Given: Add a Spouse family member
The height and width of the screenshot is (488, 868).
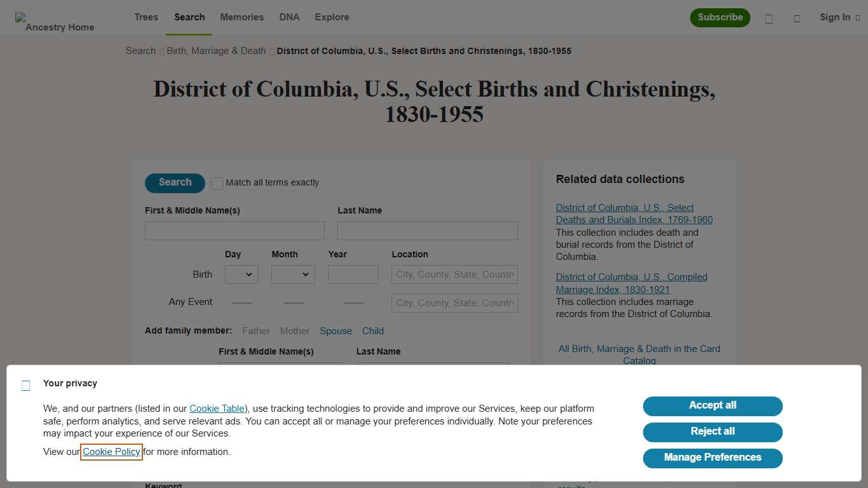Looking at the screenshot, I should 336,331.
